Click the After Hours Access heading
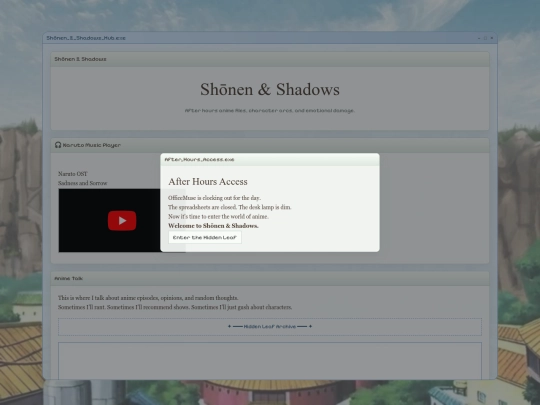This screenshot has height=405, width=540. (x=208, y=181)
